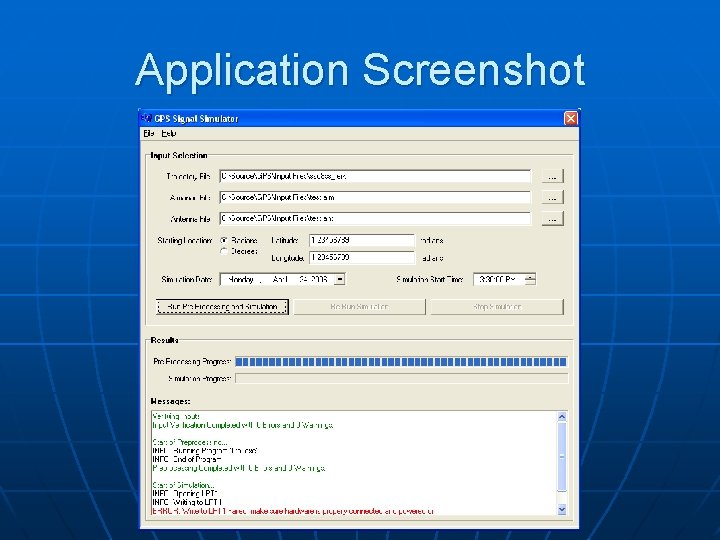The height and width of the screenshot is (540, 720).
Task: Click the Messages scrollbar up arrow
Action: tap(562, 417)
